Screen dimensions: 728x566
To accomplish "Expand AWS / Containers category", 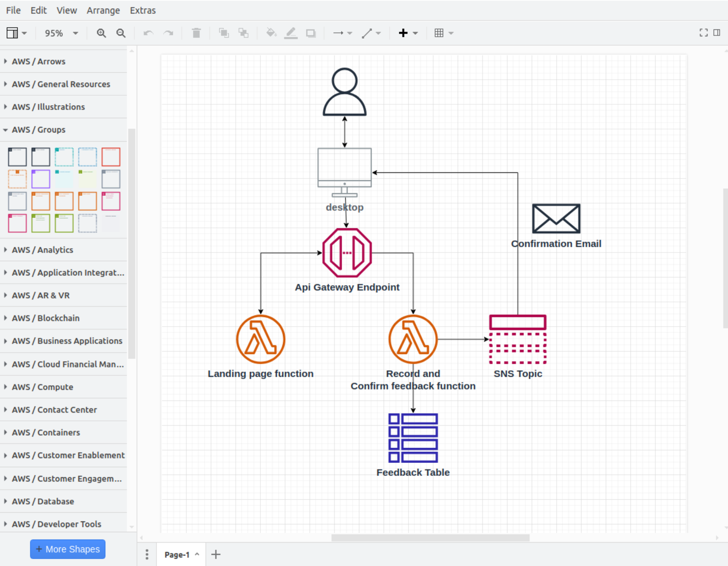I will click(x=63, y=433).
